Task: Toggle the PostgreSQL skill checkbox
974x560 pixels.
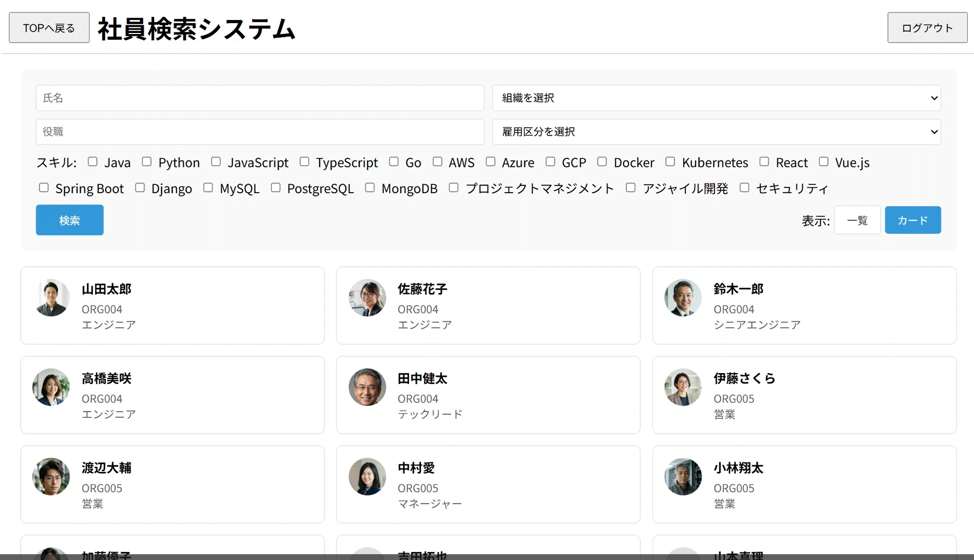Action: click(276, 187)
